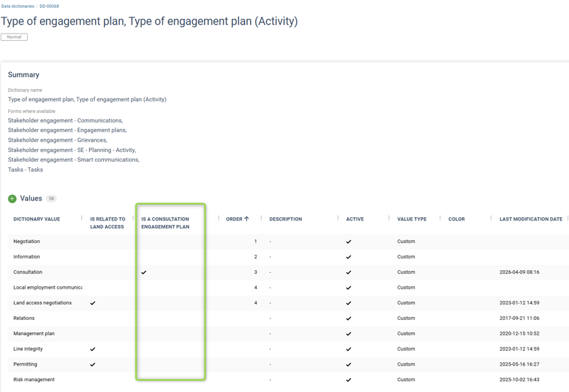Click the values count badge showing 10
Image resolution: width=569 pixels, height=392 pixels.
pyautogui.click(x=51, y=199)
